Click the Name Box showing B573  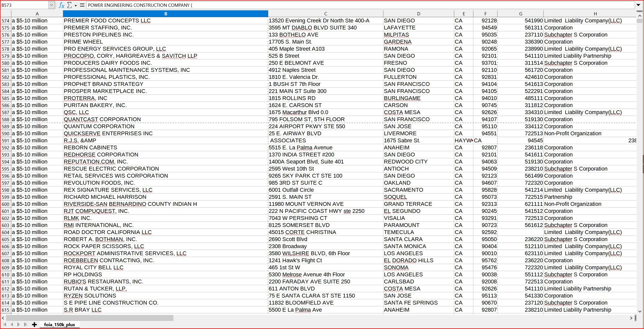point(24,5)
